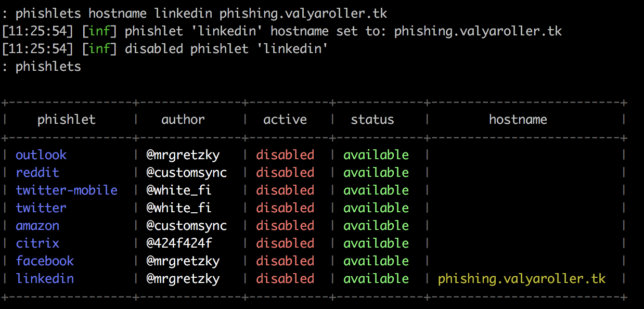Click the hostname column header
This screenshot has width=644, height=309.
[518, 120]
